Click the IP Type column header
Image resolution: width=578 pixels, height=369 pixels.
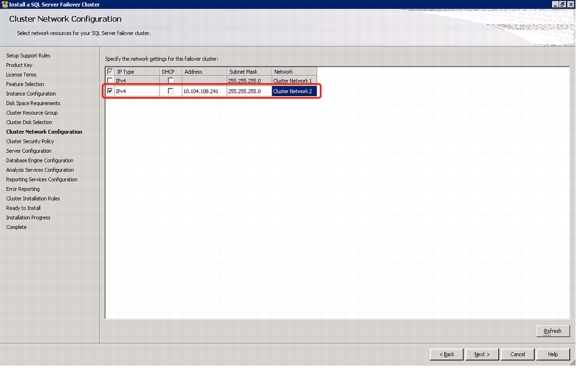pos(137,72)
